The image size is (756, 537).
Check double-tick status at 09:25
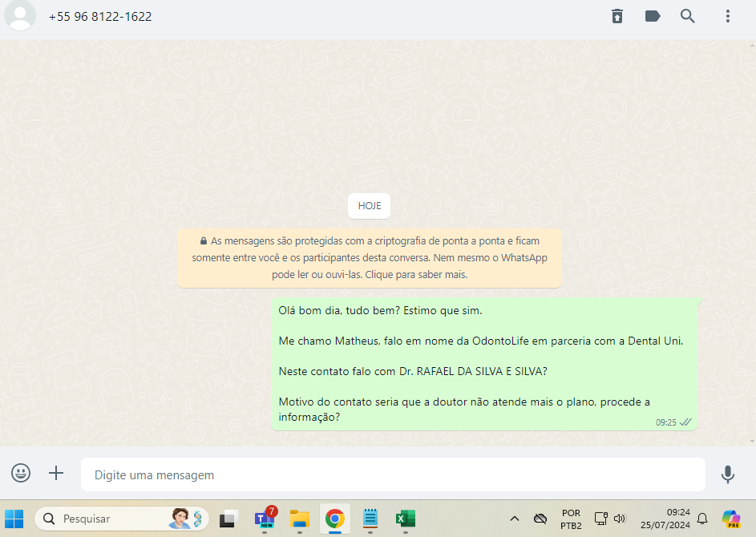(x=685, y=422)
